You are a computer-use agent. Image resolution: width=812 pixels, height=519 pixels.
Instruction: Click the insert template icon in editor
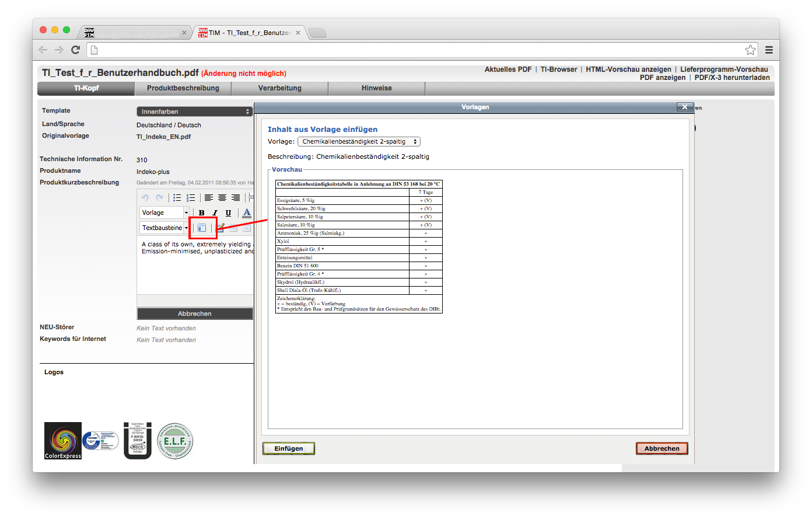pos(202,228)
